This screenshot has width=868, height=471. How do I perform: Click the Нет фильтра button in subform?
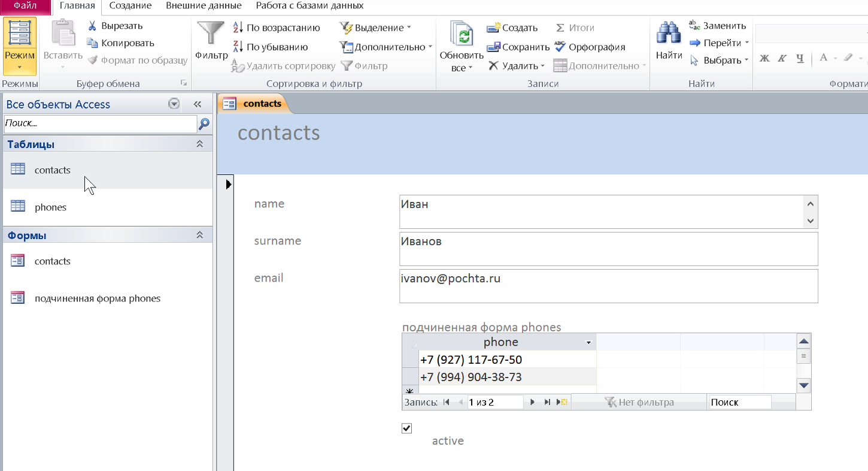pos(639,402)
